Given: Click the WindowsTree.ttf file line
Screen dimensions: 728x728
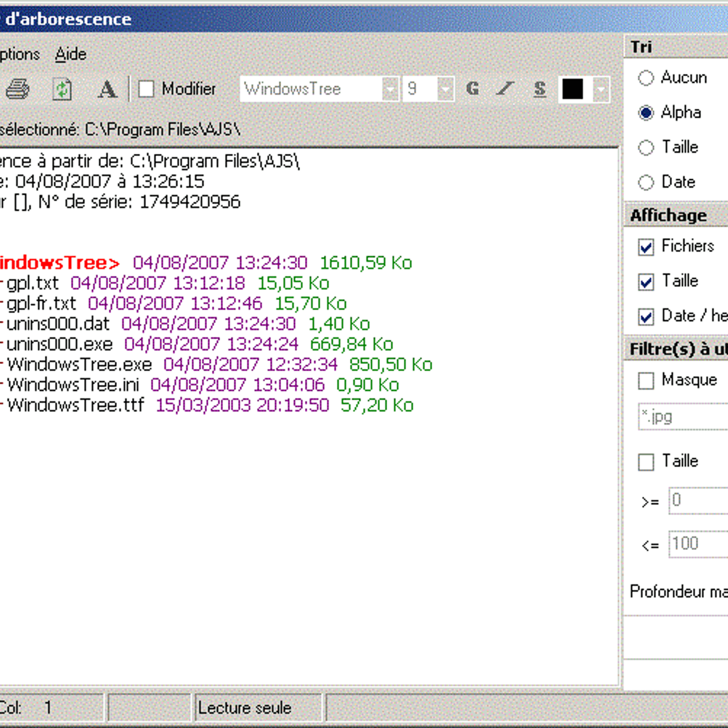Looking at the screenshot, I should 207,405.
